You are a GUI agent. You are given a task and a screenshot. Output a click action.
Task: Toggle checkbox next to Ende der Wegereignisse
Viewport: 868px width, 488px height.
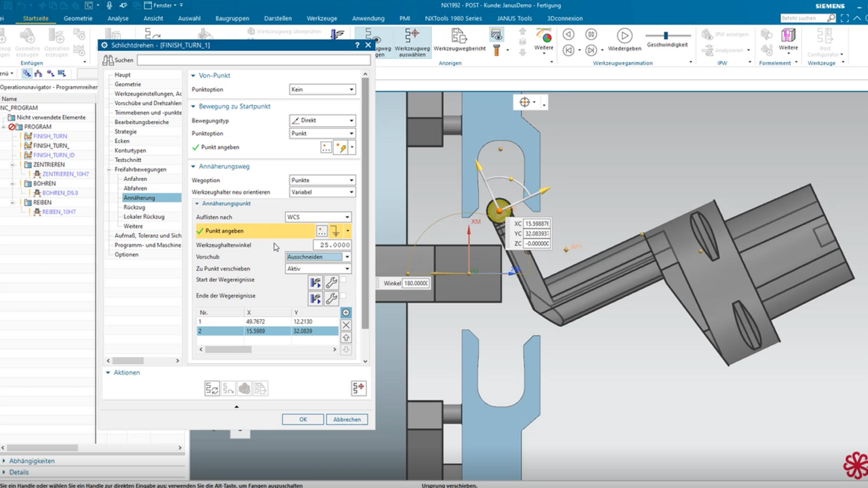point(343,296)
